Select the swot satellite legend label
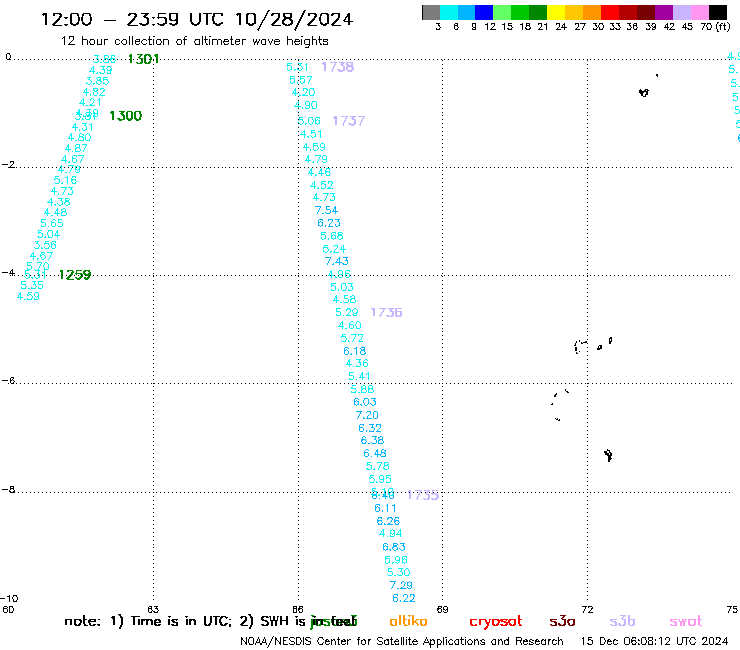Viewport: 740px width, 650px height. [686, 621]
